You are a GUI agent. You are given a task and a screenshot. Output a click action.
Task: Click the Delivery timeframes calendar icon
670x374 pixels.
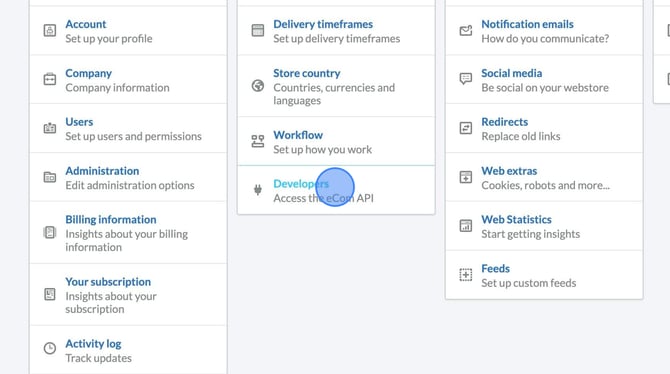point(258,30)
